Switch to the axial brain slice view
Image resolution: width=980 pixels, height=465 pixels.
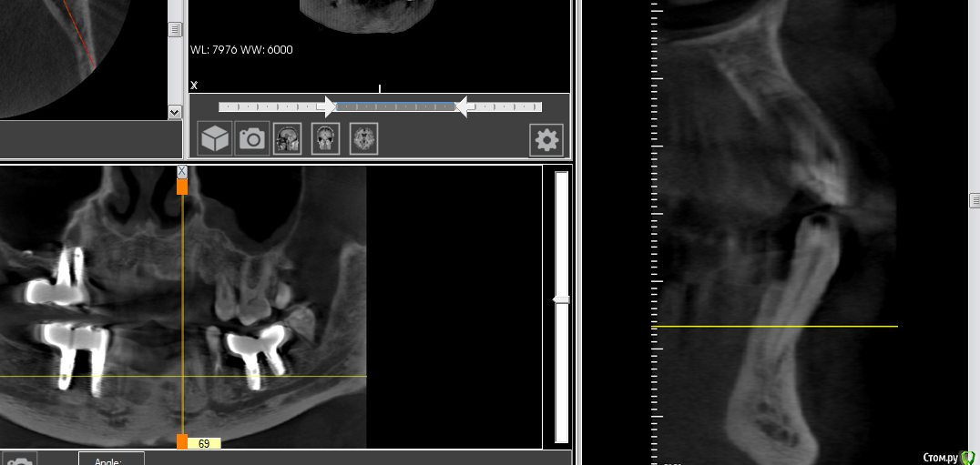pos(363,139)
